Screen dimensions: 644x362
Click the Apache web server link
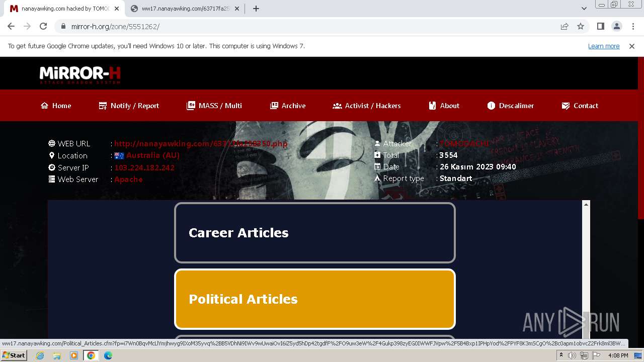tap(128, 179)
